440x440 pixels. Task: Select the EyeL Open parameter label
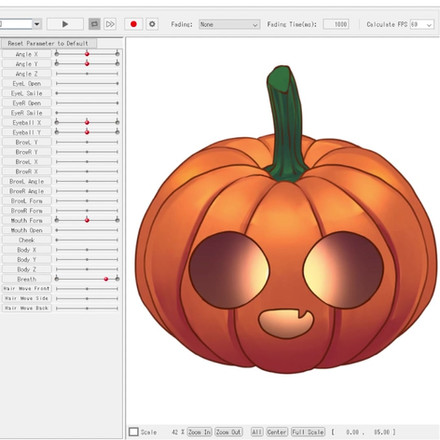(x=27, y=83)
